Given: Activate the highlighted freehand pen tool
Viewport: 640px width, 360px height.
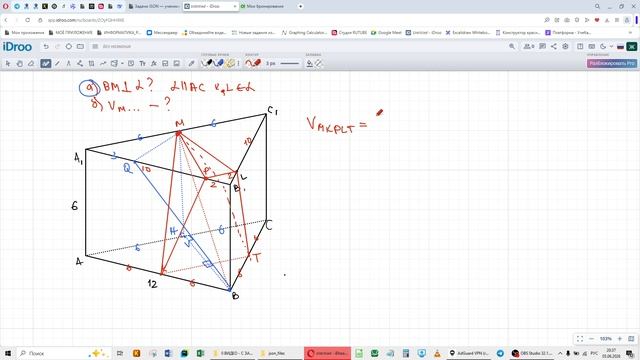Looking at the screenshot, I should 46,63.
